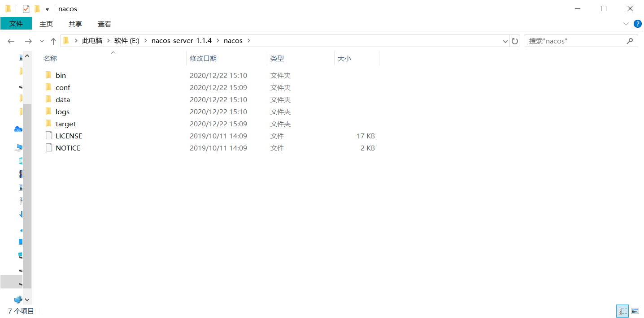Click the date "2020/12/22 15:09" of target row
The image size is (644, 318).
pyautogui.click(x=218, y=124)
